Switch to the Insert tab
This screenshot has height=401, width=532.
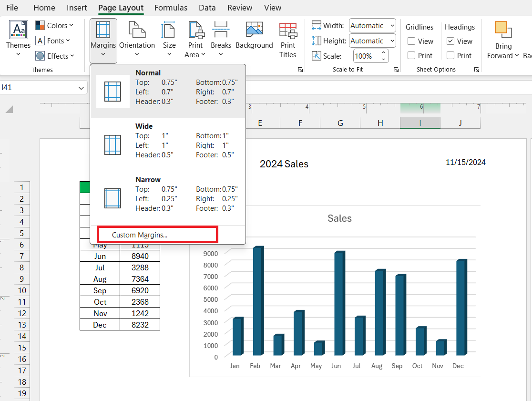coord(77,8)
